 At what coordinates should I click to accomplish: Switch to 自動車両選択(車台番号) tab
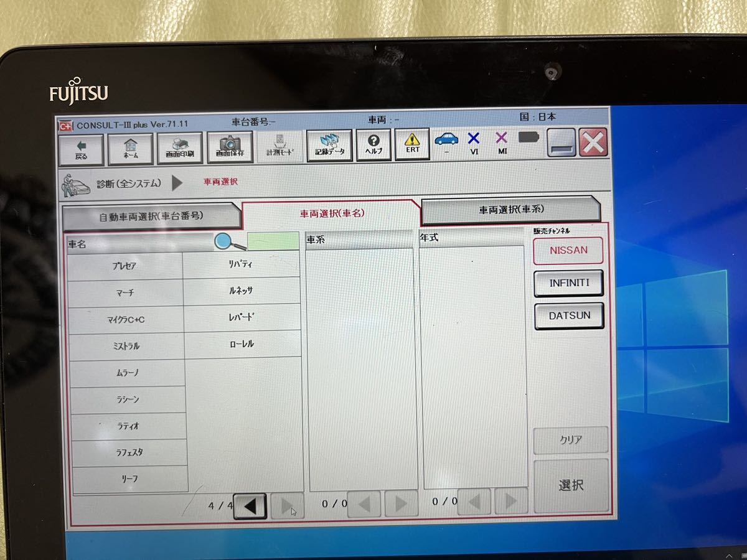pyautogui.click(x=151, y=217)
